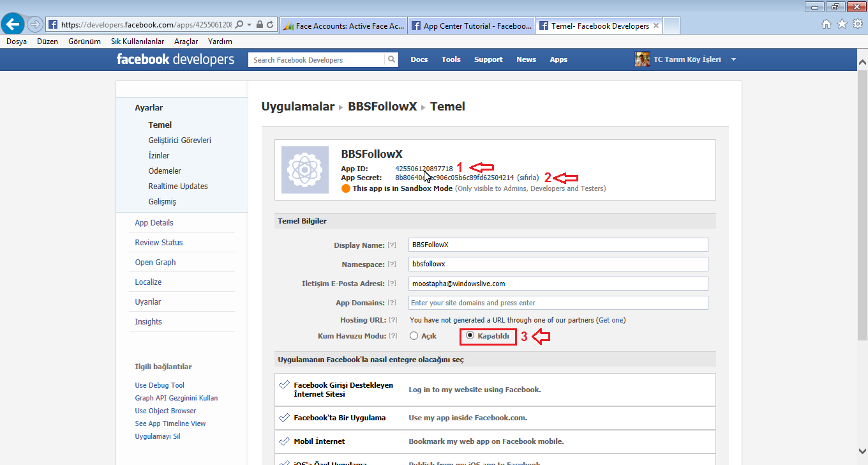Screen dimensions: 868x465
Task: Open Support in the Facebook header
Action: click(x=488, y=59)
